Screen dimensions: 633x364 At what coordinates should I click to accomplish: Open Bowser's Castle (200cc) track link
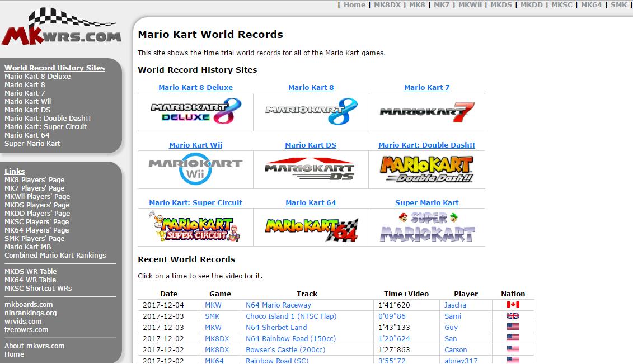pos(285,350)
